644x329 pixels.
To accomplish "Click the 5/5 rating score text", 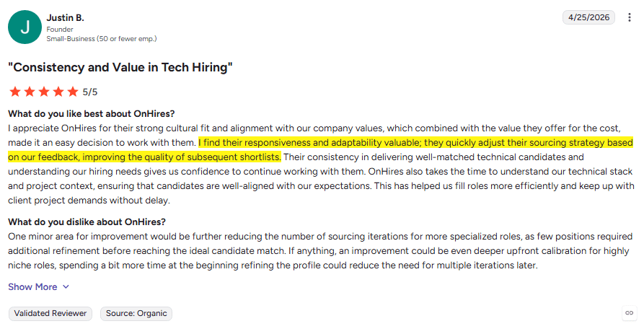I will (x=90, y=92).
